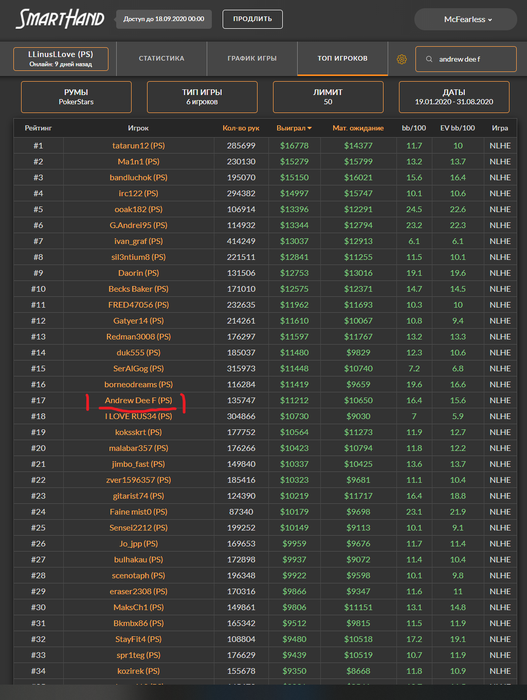Open player Faine mist0 (PS)
Viewport: 527px width, 700px height.
(138, 512)
